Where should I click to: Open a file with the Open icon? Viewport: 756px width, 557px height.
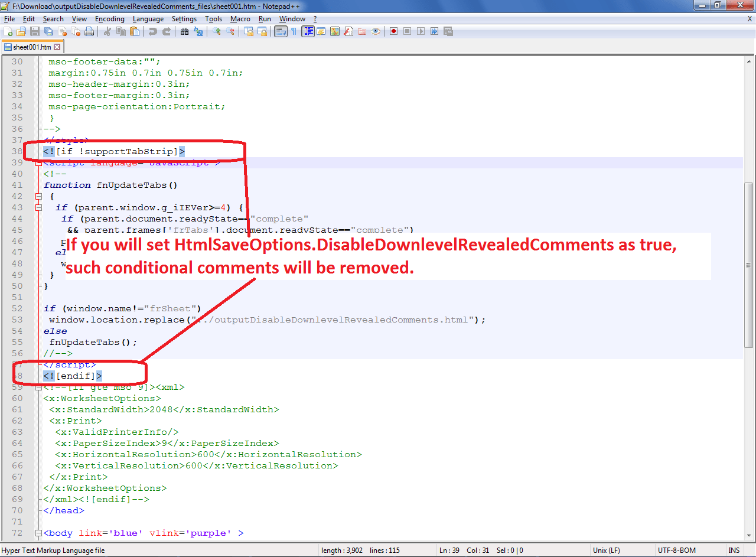(x=20, y=31)
